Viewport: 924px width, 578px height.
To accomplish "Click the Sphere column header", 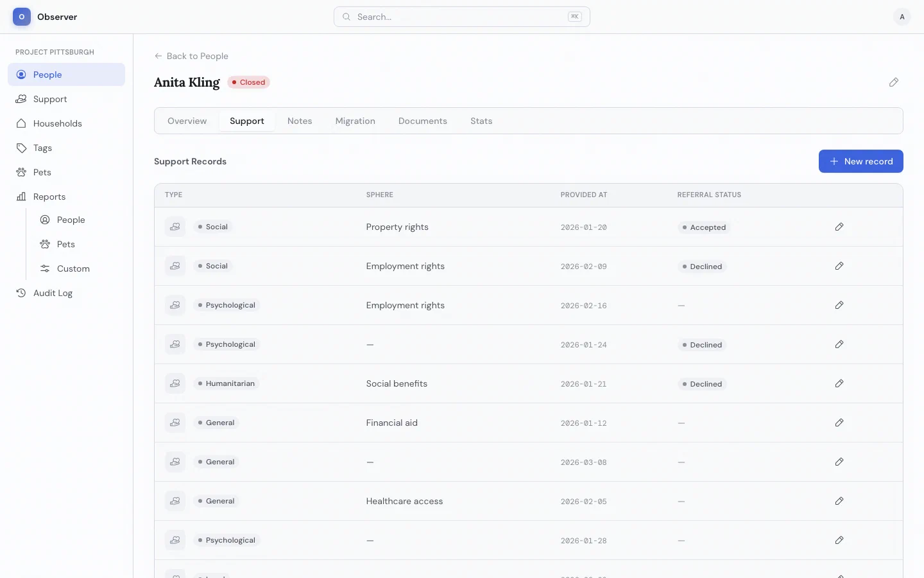I will click(x=380, y=195).
